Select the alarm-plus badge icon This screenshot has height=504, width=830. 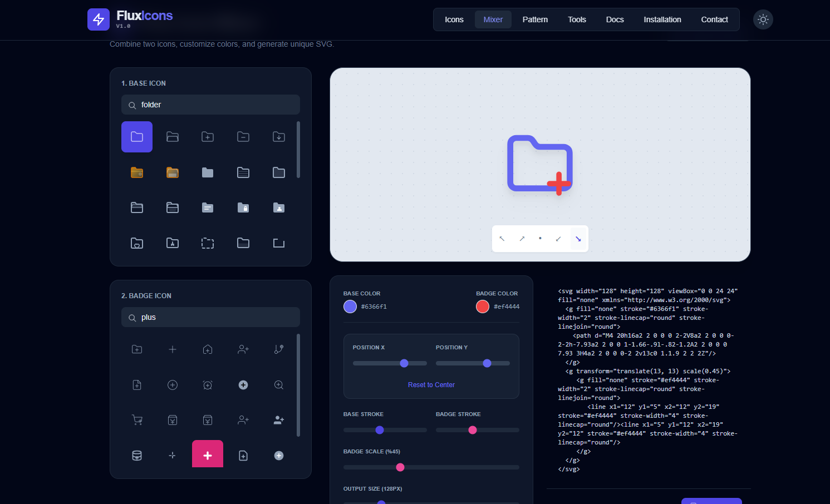click(x=208, y=384)
